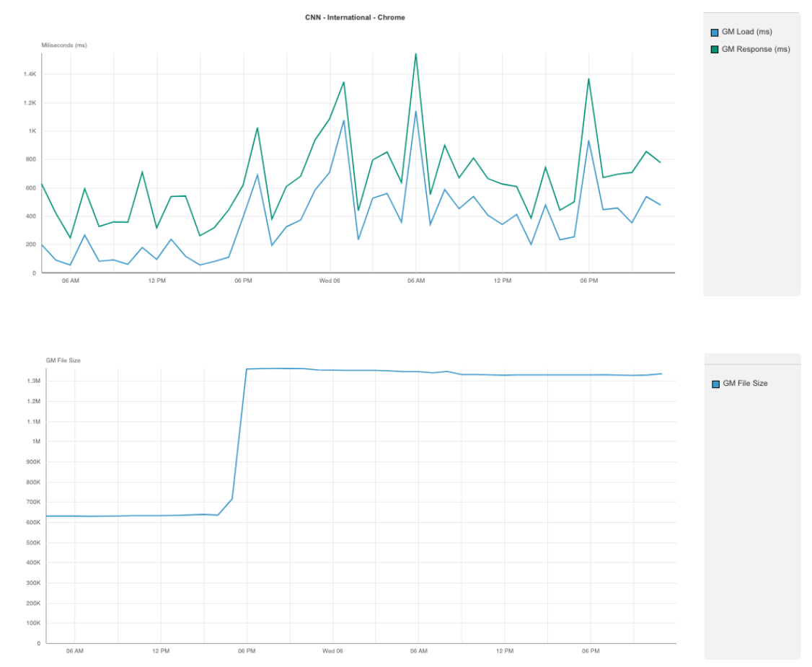
Task: Select the chart title CNN - International - Chrome
Action: (x=355, y=17)
